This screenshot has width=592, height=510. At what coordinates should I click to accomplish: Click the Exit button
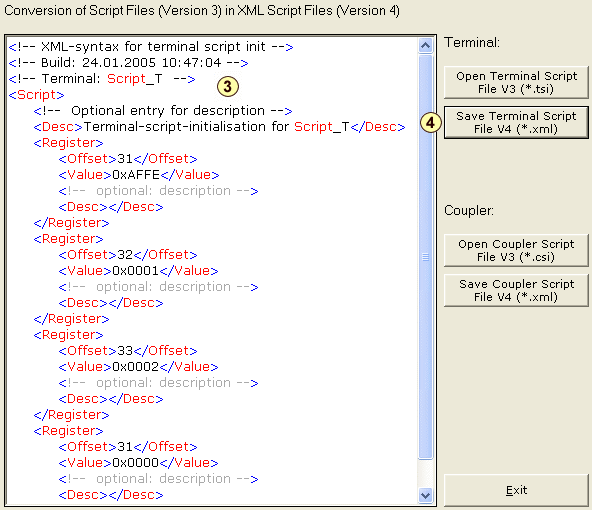516,490
